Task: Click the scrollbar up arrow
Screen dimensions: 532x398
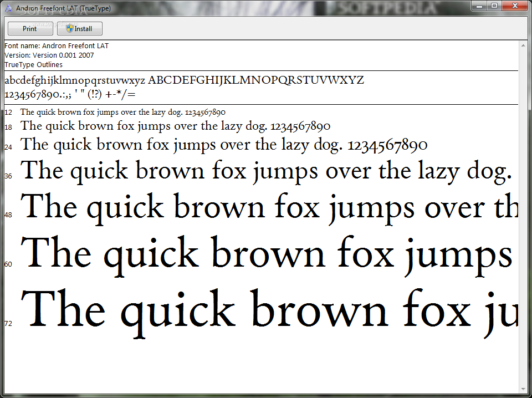Action: coord(523,45)
